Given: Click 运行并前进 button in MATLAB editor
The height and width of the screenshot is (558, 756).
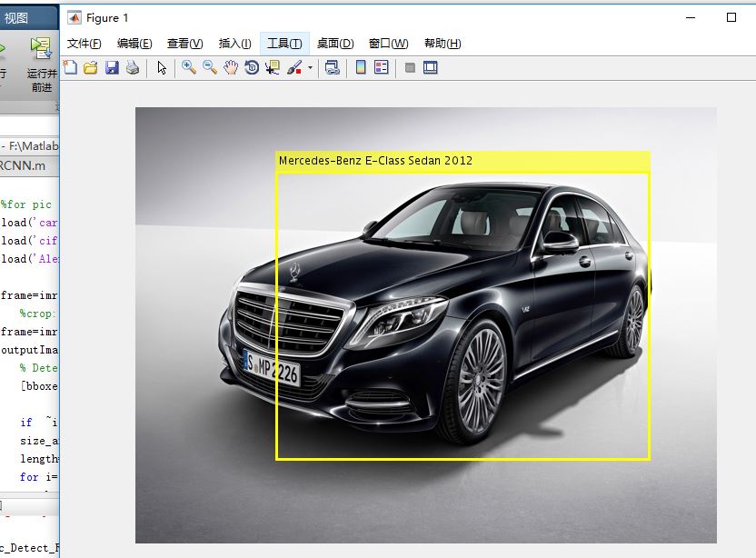Looking at the screenshot, I should click(x=42, y=65).
